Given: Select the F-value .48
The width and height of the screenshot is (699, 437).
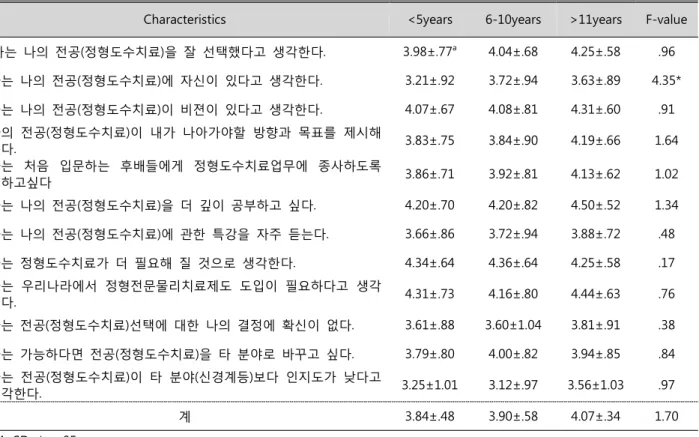Looking at the screenshot, I should [666, 235].
